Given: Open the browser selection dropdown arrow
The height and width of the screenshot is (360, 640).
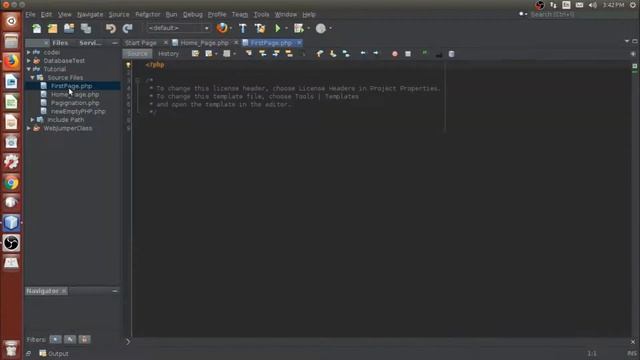Looking at the screenshot, I should [231, 29].
